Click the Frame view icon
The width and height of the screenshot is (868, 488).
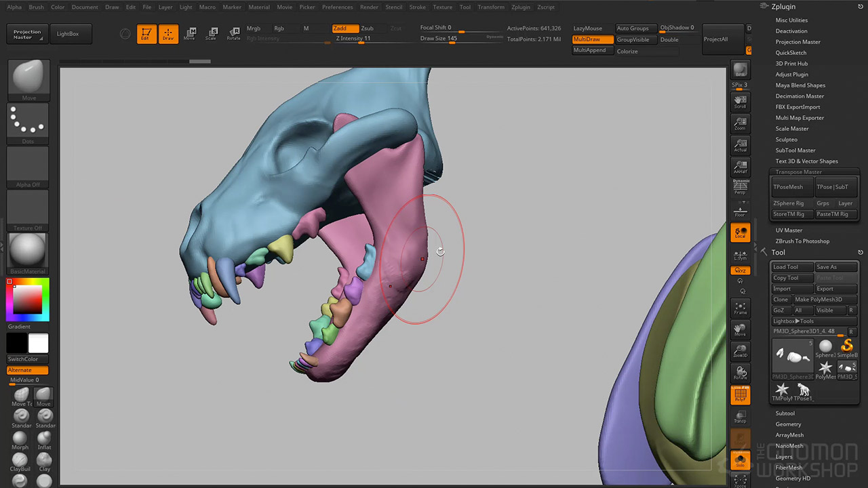pyautogui.click(x=740, y=308)
